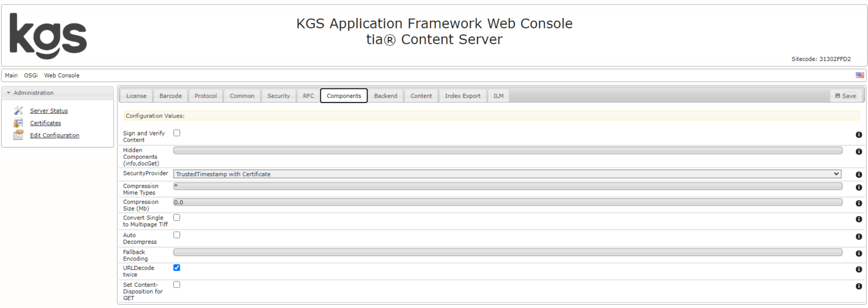Switch to the License tab
The width and height of the screenshot is (868, 308).
pyautogui.click(x=136, y=96)
